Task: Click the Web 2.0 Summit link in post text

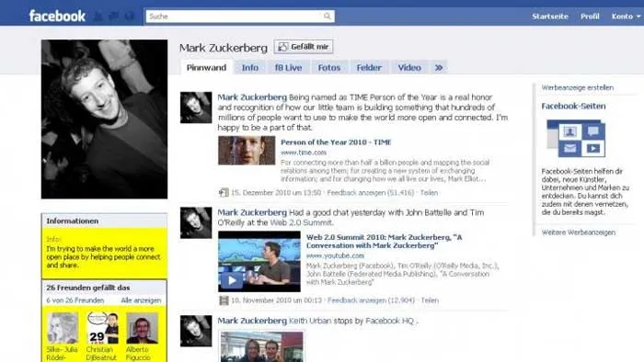Action: [x=302, y=222]
